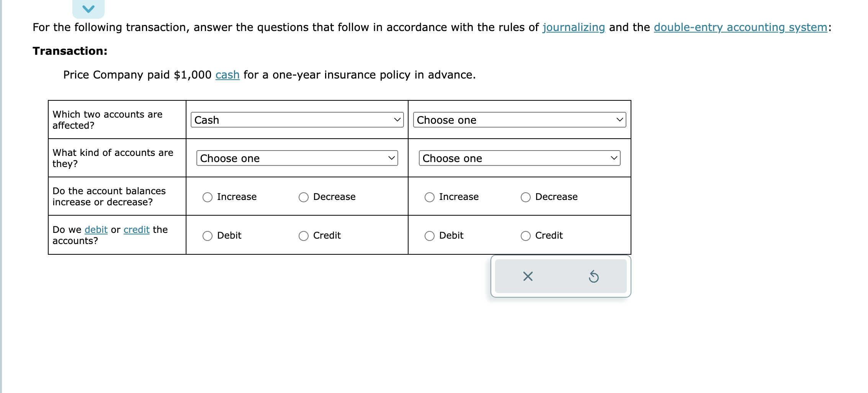Select Increase for the first account
868x393 pixels.
click(207, 197)
